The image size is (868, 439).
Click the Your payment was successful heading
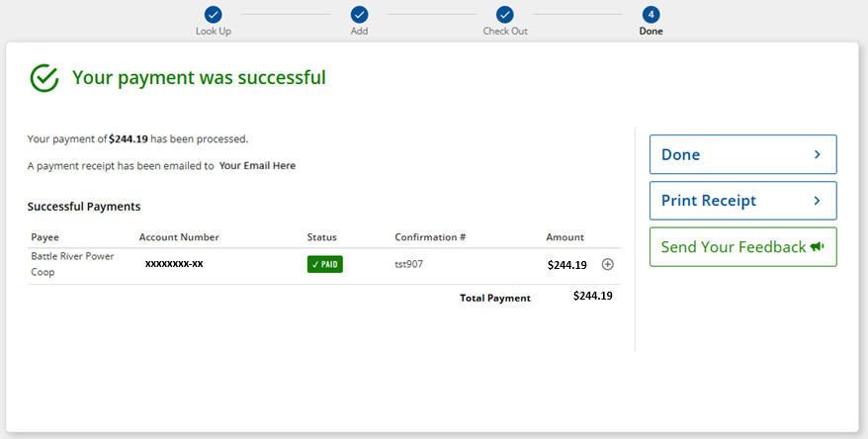pos(200,77)
